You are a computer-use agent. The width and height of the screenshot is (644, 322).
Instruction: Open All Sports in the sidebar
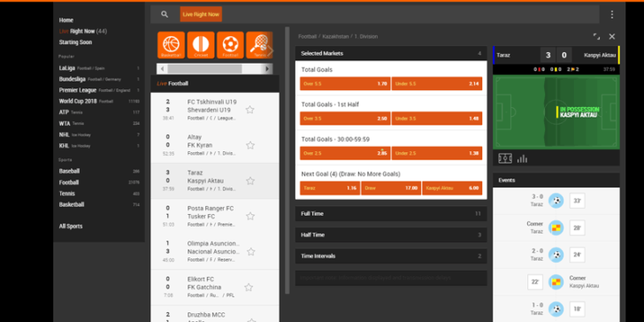tap(71, 226)
